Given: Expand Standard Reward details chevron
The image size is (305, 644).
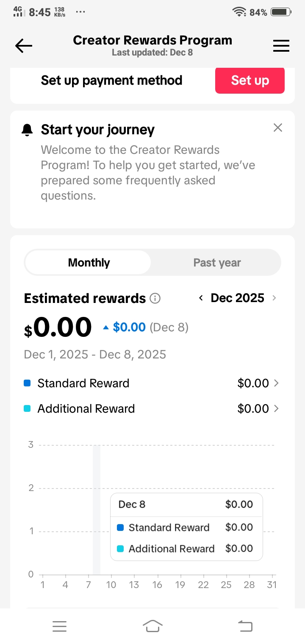Looking at the screenshot, I should 277,383.
